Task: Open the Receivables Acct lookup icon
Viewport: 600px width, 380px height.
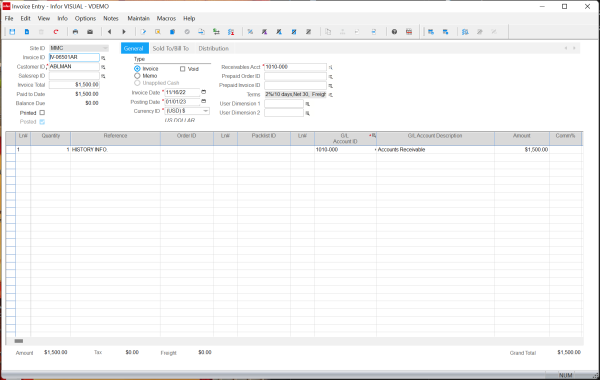Action: click(331, 67)
